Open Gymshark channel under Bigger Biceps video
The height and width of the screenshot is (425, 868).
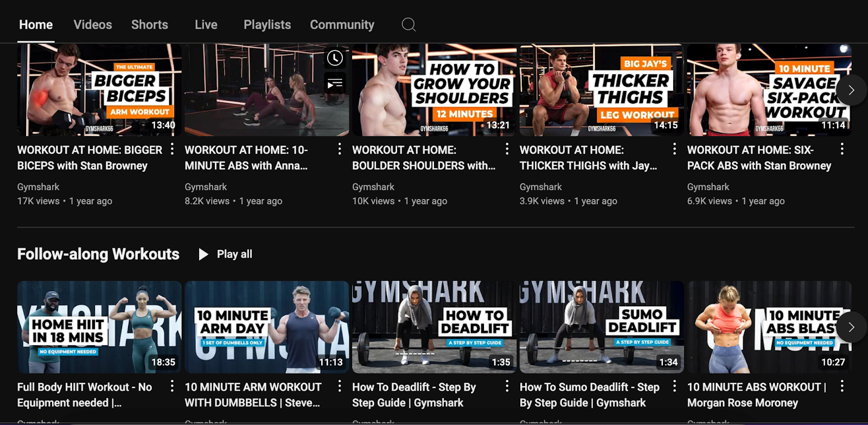tap(38, 187)
